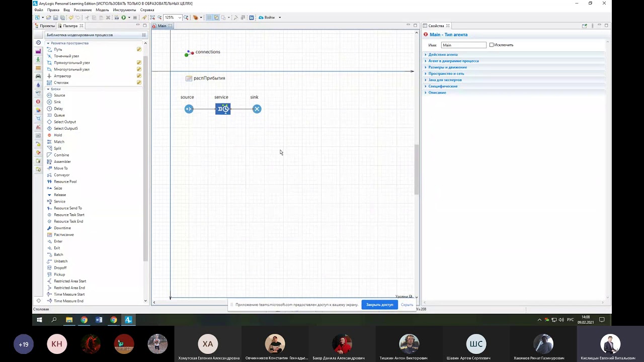The height and width of the screenshot is (362, 644).
Task: Expand the Агент в диаграмме процесса section
Action: point(453,61)
